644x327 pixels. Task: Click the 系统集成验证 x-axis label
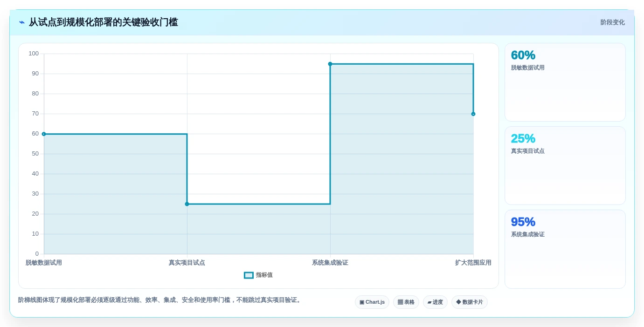330,263
